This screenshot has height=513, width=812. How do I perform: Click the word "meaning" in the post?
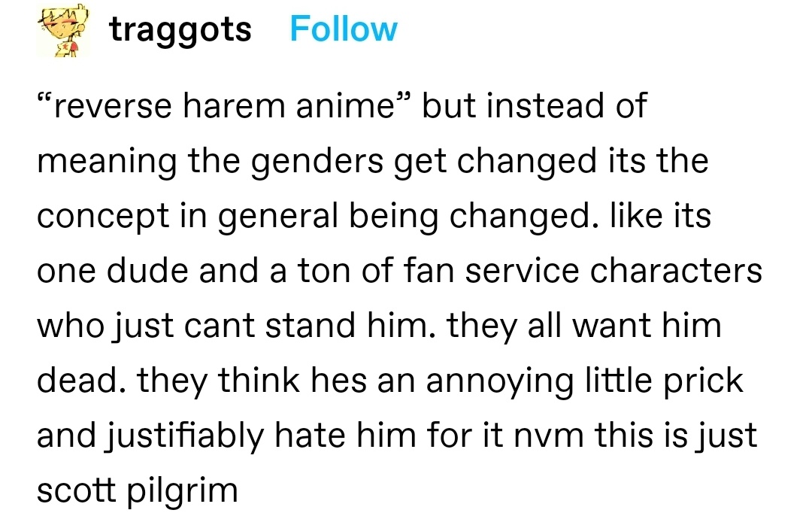107,161
